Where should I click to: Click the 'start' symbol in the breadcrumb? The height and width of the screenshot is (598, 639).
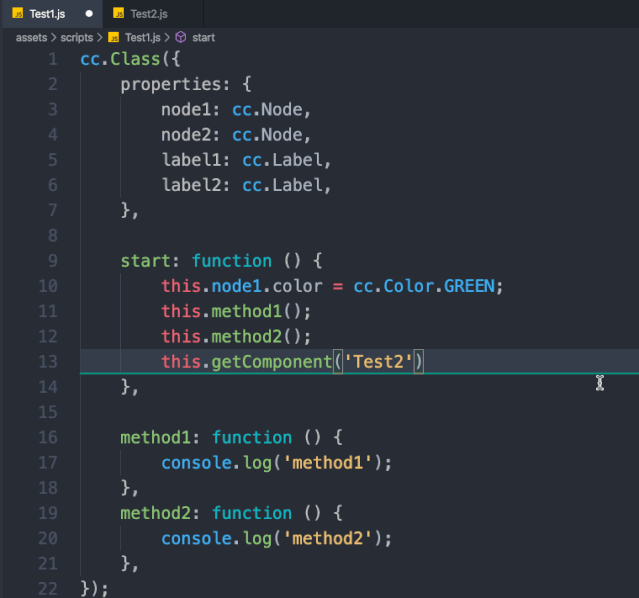click(203, 38)
